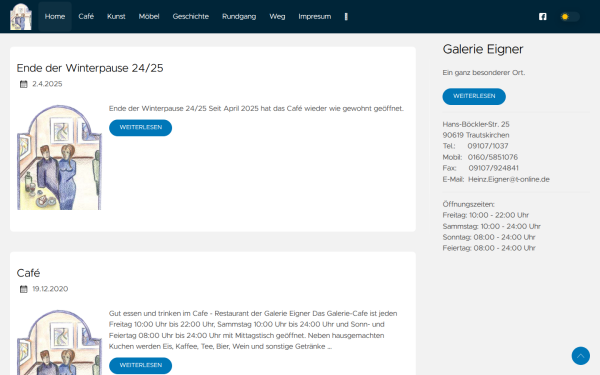This screenshot has height=375, width=600.
Task: Click the calendar icon beside 19.12.2020
Action: [24, 289]
